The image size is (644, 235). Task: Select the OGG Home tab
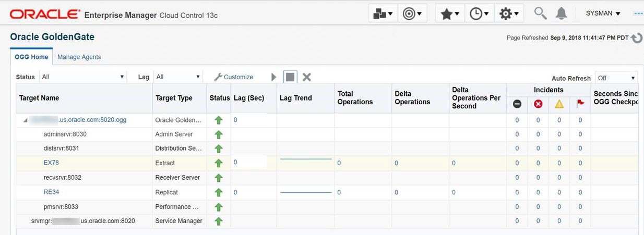(31, 57)
